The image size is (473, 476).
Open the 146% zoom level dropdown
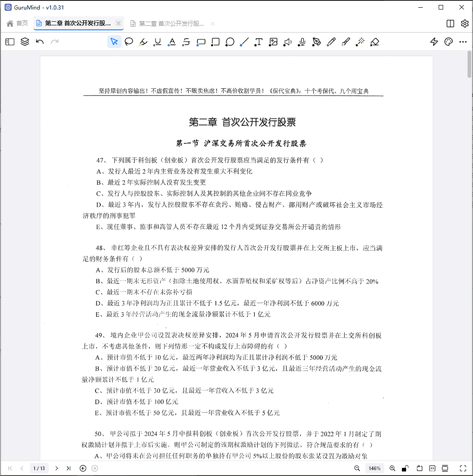pyautogui.click(x=375, y=468)
